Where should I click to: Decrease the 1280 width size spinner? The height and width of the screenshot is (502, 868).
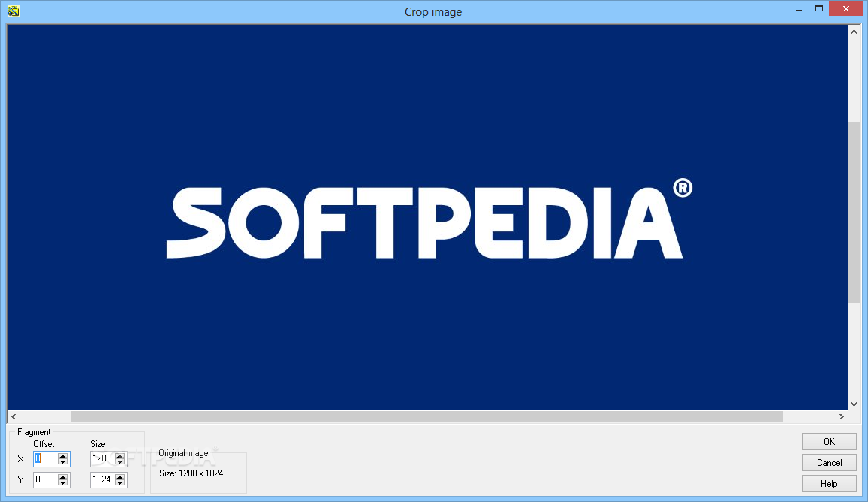[x=119, y=461]
